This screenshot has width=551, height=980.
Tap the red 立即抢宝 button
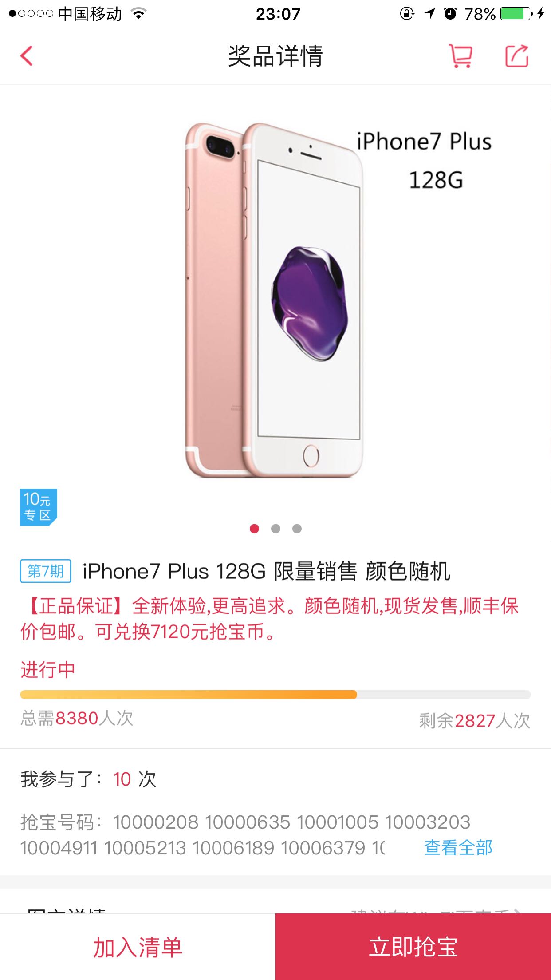413,947
